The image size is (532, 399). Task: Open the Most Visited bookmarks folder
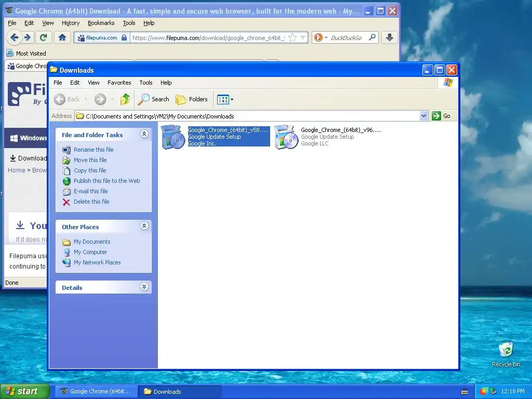26,54
